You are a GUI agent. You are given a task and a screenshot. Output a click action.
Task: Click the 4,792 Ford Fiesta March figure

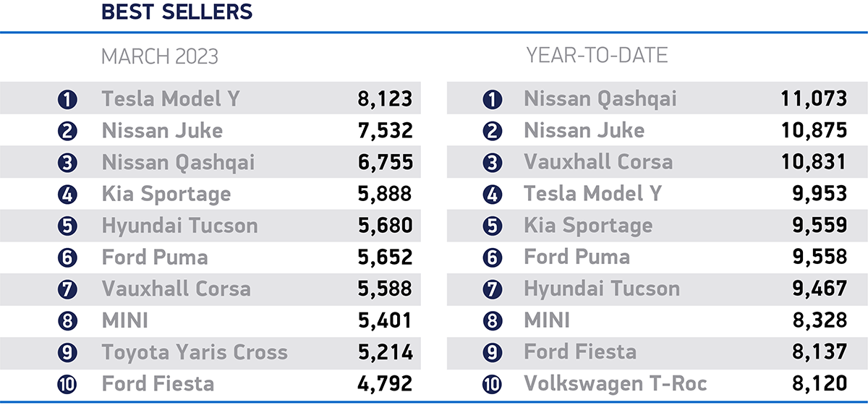coord(385,384)
